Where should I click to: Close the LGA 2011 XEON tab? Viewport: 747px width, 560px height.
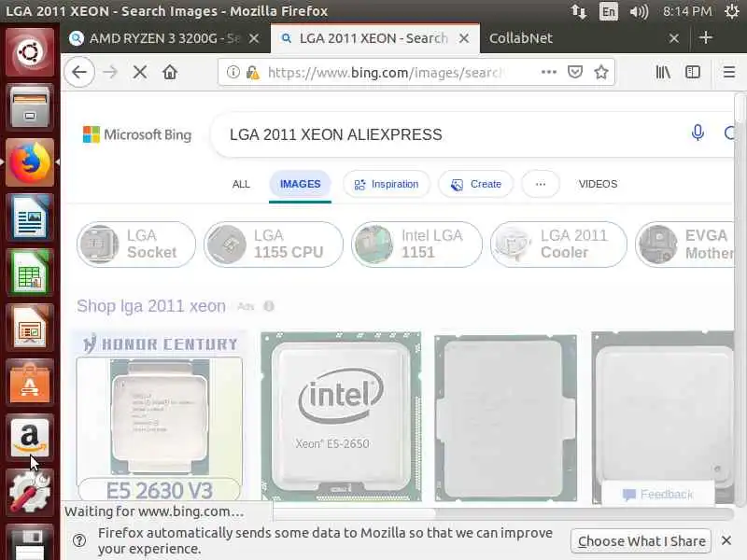(x=464, y=38)
